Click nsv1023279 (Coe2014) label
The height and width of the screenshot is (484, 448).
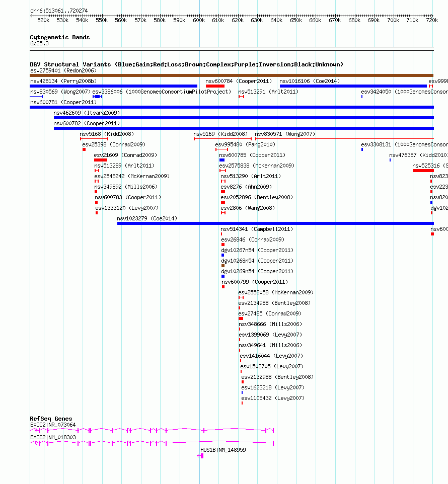coord(147,218)
